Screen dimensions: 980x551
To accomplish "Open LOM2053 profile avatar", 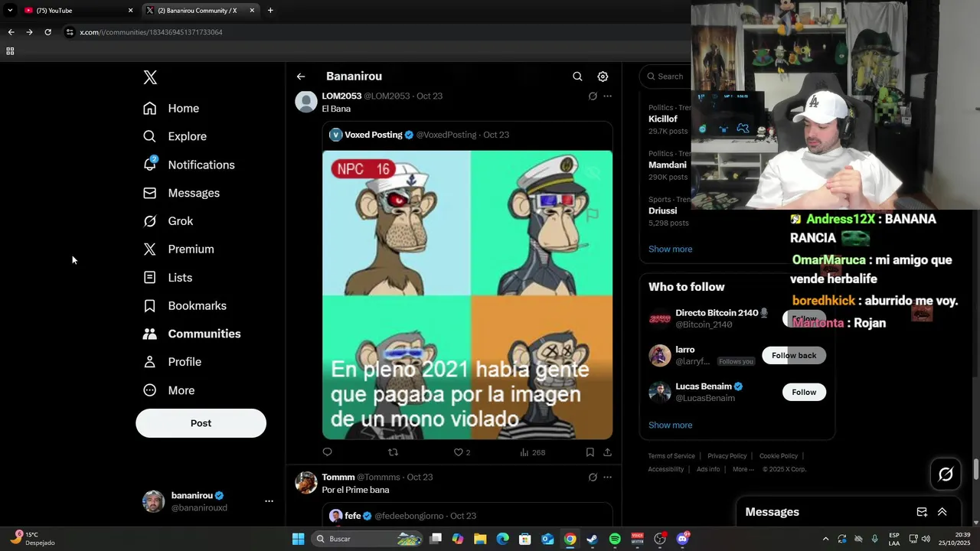I will pyautogui.click(x=306, y=102).
